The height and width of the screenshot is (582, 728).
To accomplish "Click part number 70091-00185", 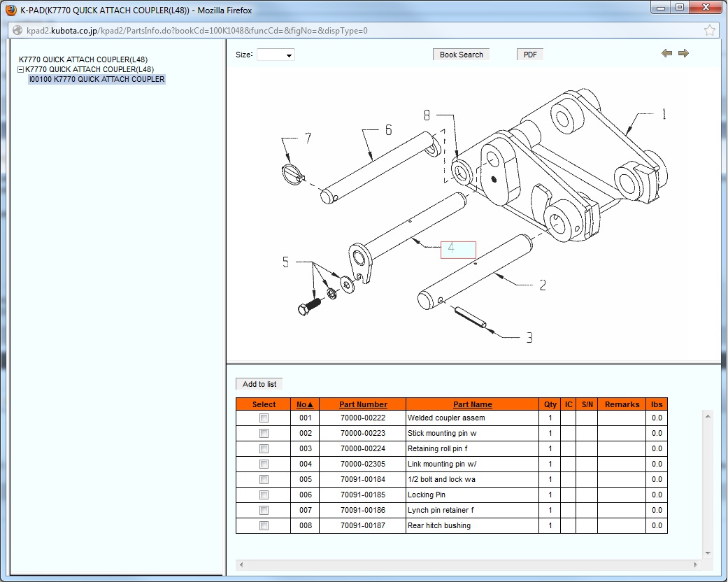I will click(363, 495).
